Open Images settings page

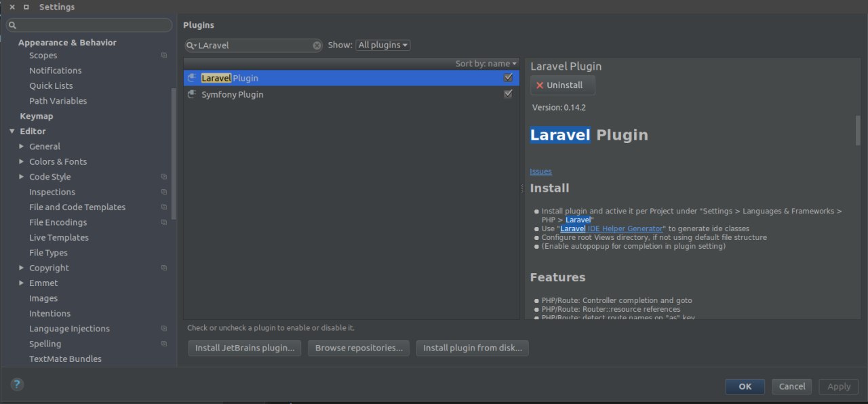[x=43, y=298]
